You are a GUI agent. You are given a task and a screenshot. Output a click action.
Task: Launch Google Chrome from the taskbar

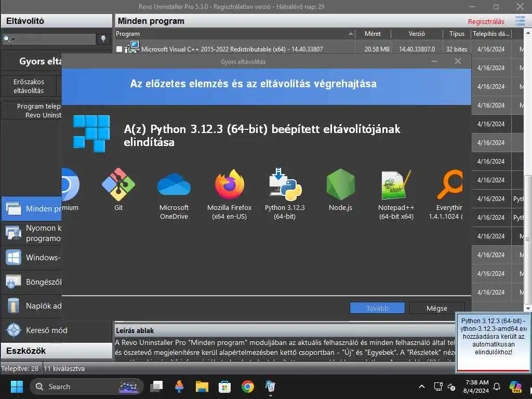(x=248, y=387)
